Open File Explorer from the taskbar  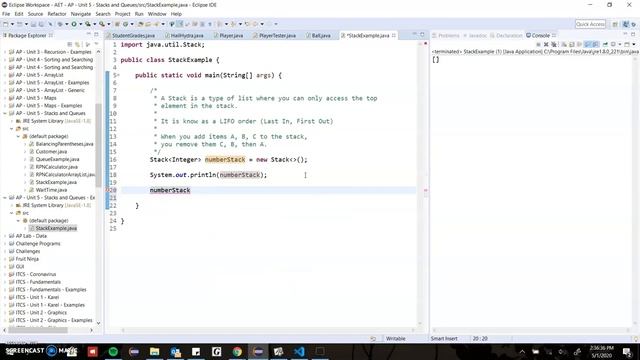coord(155,351)
